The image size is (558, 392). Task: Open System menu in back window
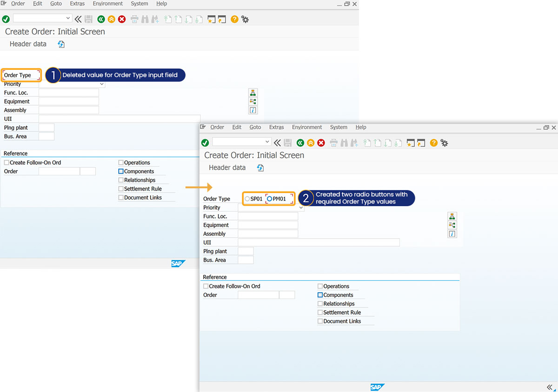(x=139, y=4)
